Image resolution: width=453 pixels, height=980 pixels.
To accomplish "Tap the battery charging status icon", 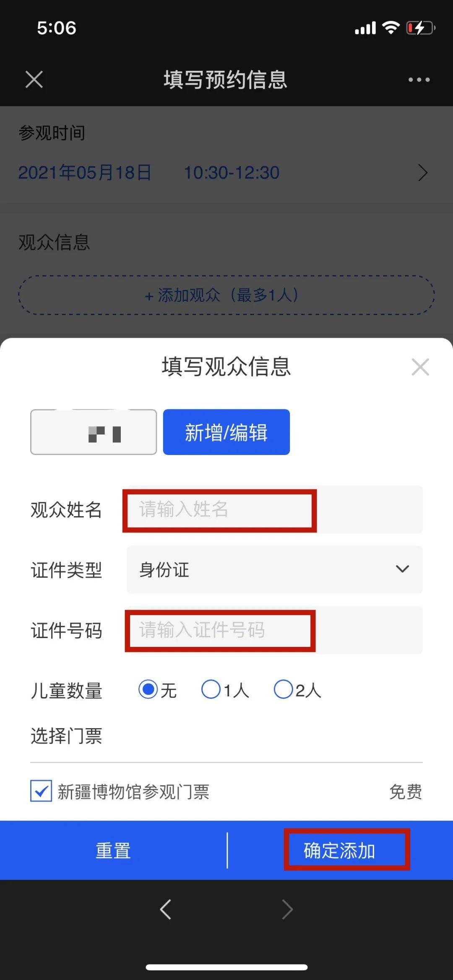I will [x=420, y=28].
